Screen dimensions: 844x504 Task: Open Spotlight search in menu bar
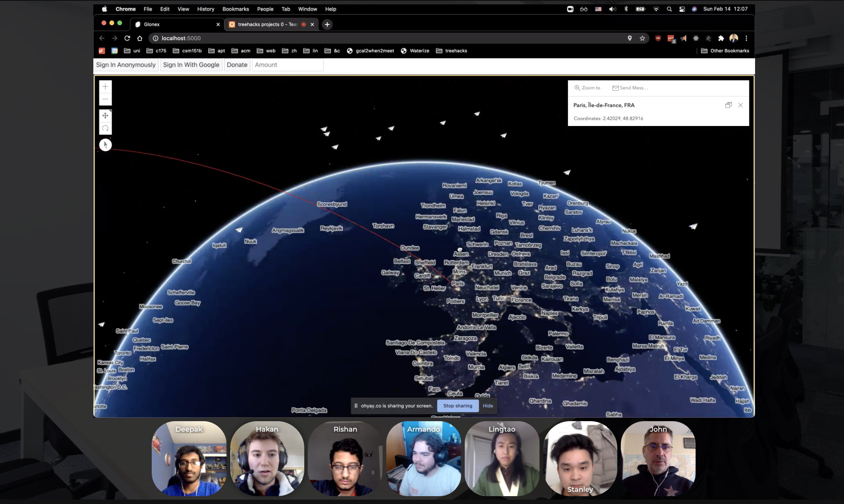point(669,9)
